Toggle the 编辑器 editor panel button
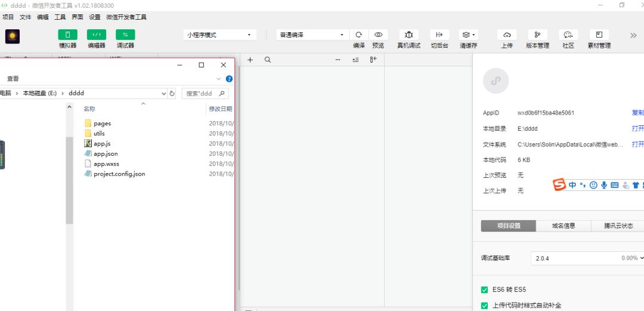 [x=97, y=35]
